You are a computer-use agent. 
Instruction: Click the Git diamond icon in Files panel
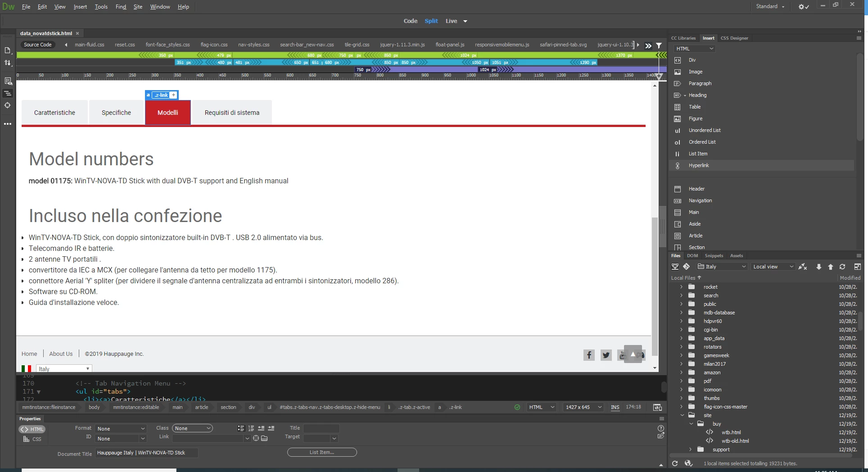686,267
